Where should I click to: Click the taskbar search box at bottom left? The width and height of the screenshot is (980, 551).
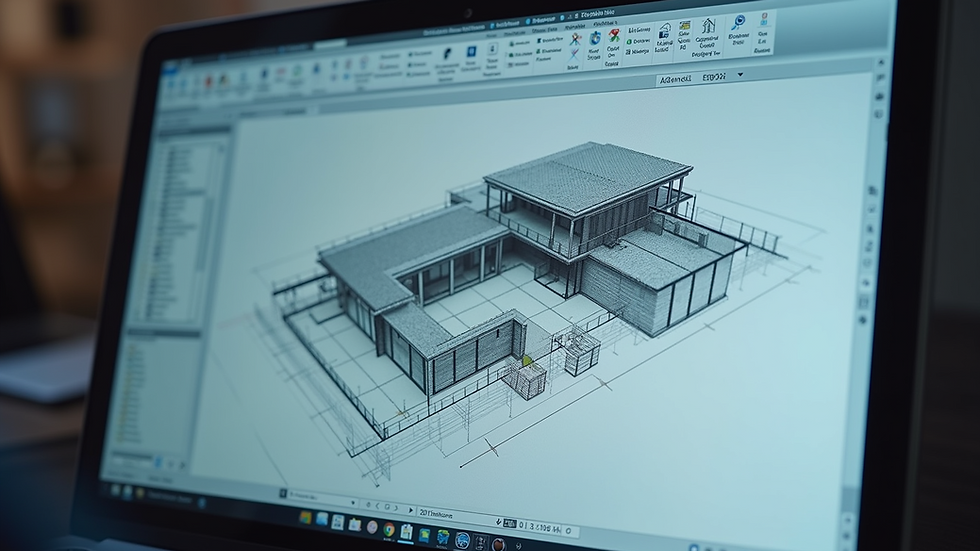coord(171,498)
